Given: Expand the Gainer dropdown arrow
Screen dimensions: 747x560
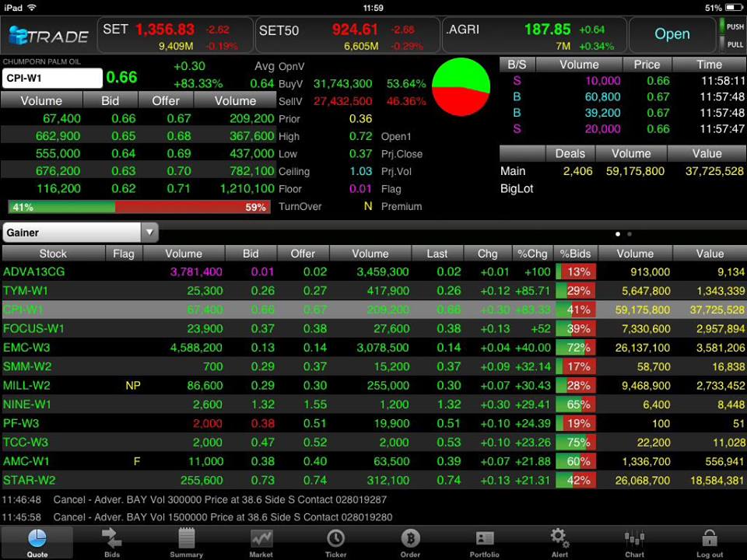Looking at the screenshot, I should click(x=149, y=233).
